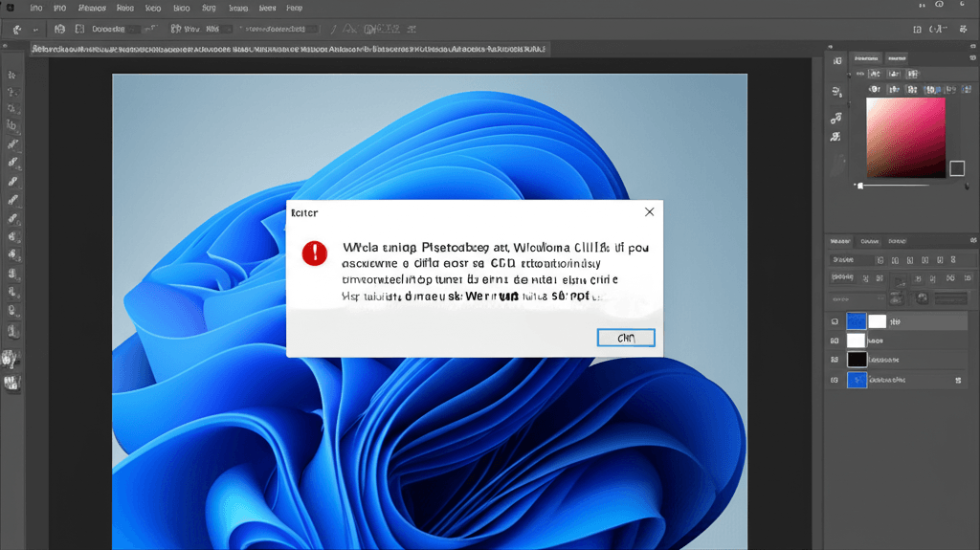The width and height of the screenshot is (980, 550).
Task: Open the tool preset dropdown arrow in options bar
Action: (x=35, y=30)
